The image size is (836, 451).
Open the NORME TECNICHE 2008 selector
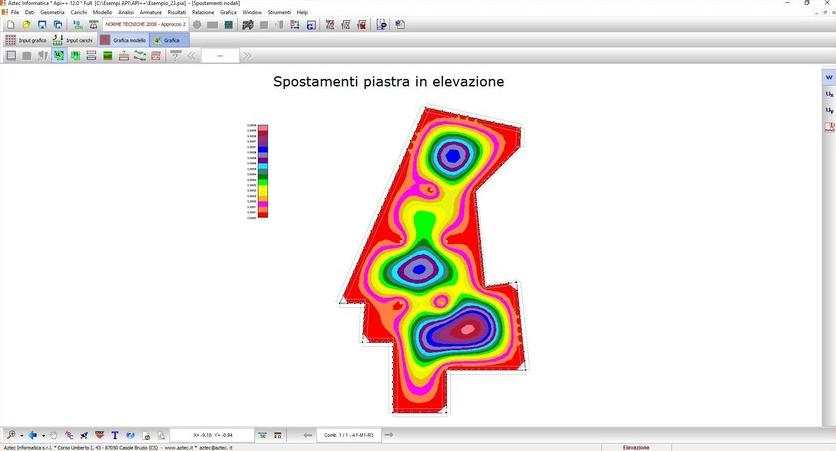[145, 24]
